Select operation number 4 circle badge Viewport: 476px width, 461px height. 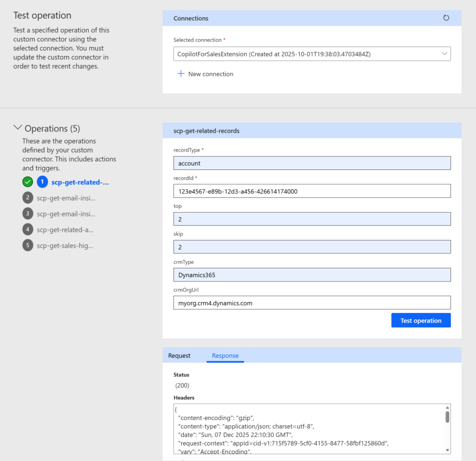click(28, 229)
